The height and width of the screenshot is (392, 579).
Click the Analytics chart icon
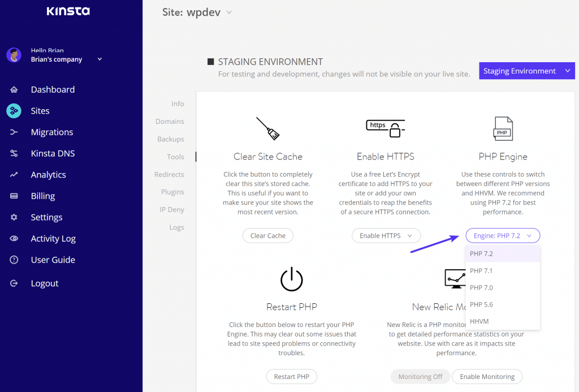[x=14, y=174]
